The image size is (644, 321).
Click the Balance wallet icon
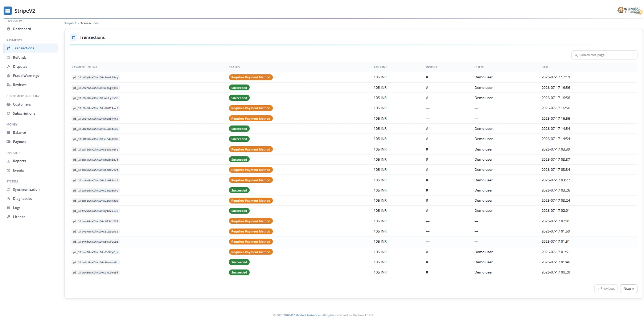coord(8,133)
